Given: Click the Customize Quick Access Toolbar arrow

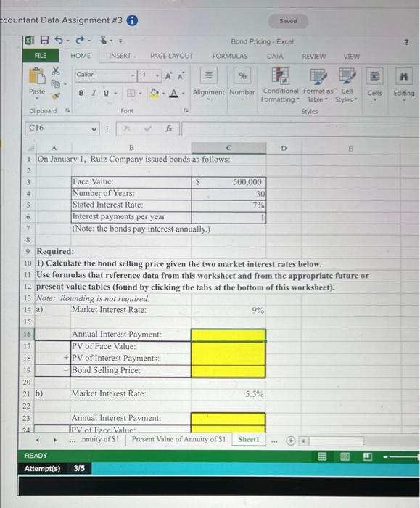Looking at the screenshot, I should [x=120, y=41].
